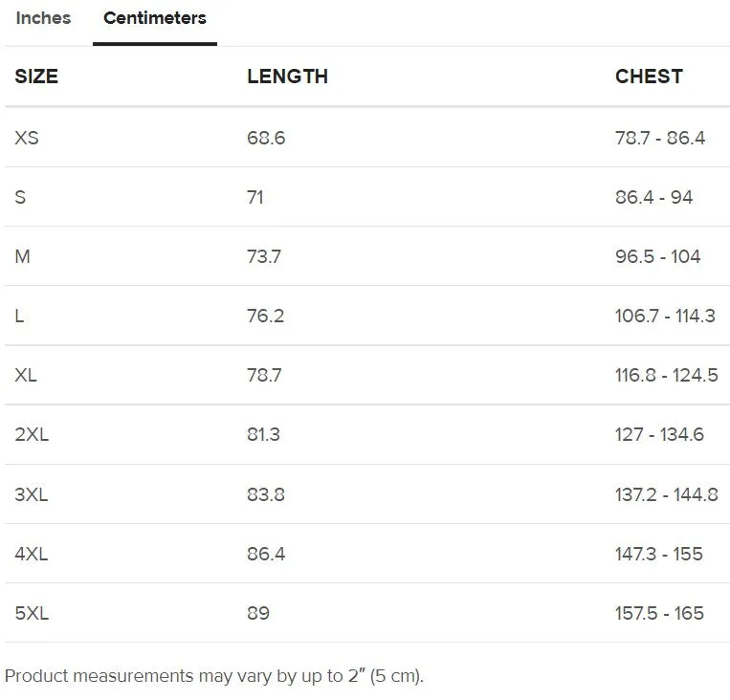Viewport: 730px width, 700px height.
Task: Click the L size label
Action: coord(19,316)
